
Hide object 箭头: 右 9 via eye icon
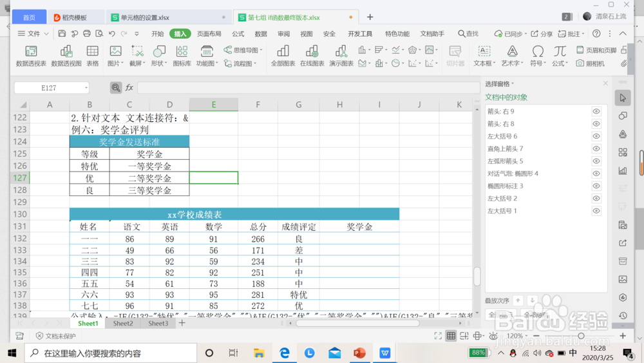coord(596,112)
